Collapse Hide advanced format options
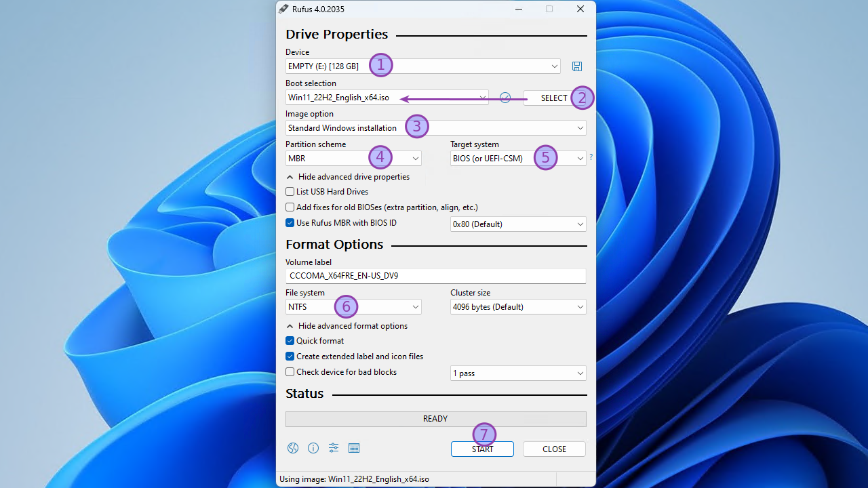Image resolution: width=868 pixels, height=488 pixels. pyautogui.click(x=347, y=326)
